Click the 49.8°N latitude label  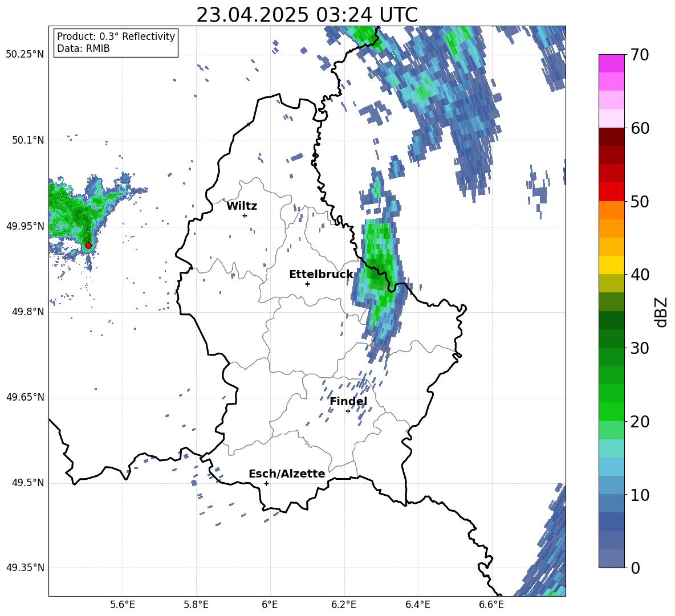[x=28, y=312]
